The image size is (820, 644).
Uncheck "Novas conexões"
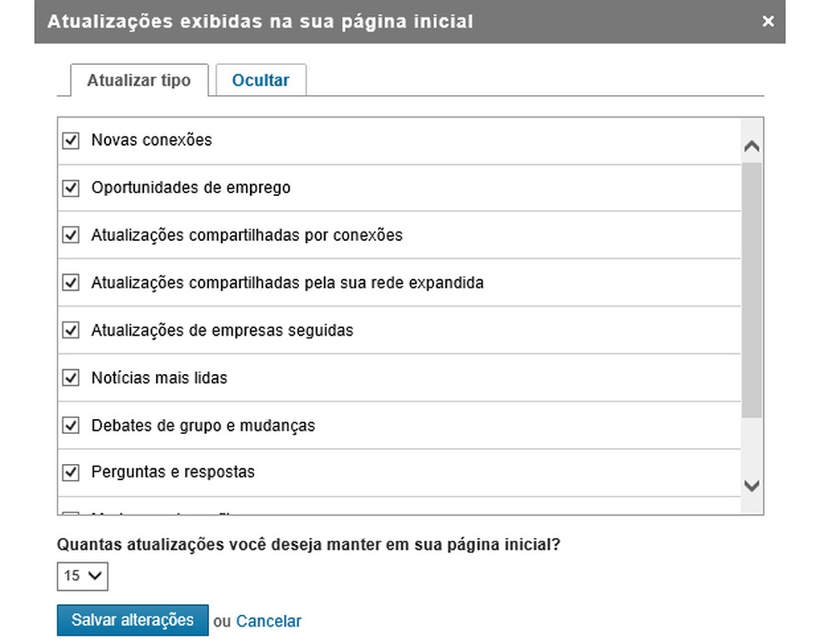(71, 139)
